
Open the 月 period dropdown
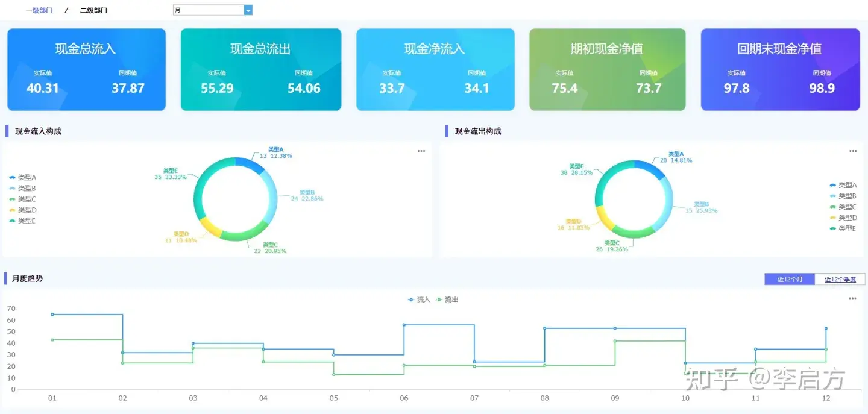tap(211, 10)
